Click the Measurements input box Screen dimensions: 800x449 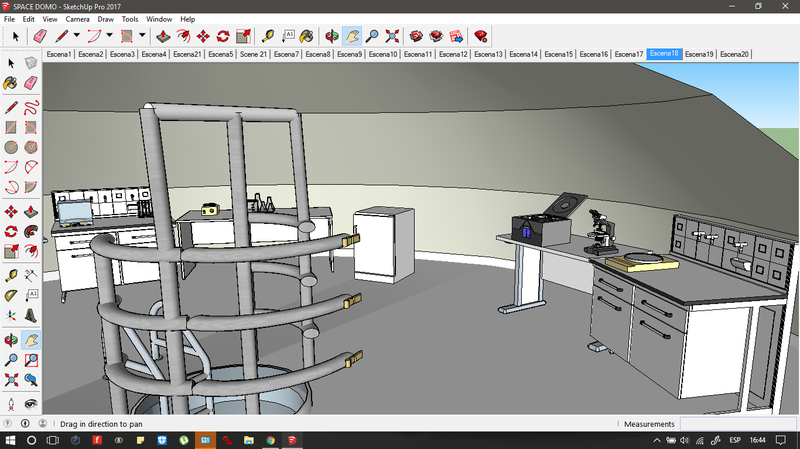tap(737, 424)
